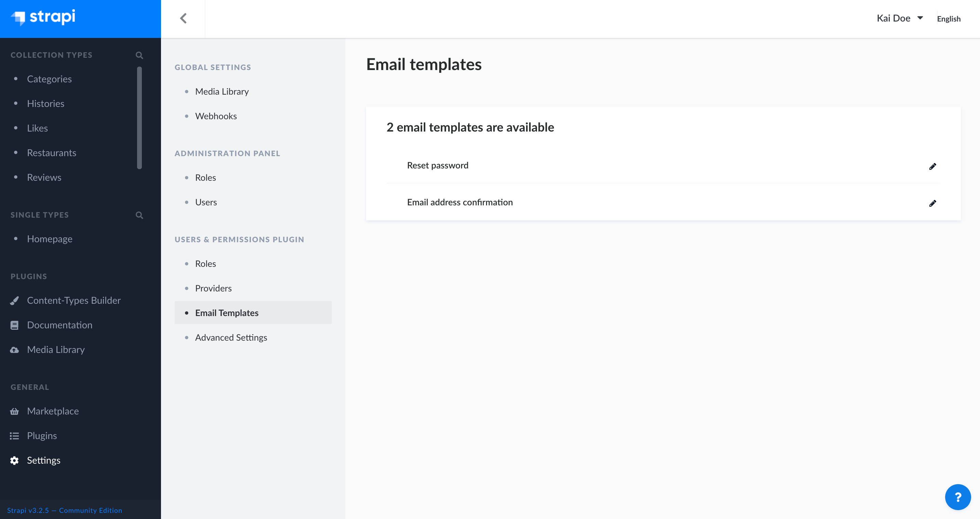
Task: Select the Histories collection type
Action: tap(45, 103)
